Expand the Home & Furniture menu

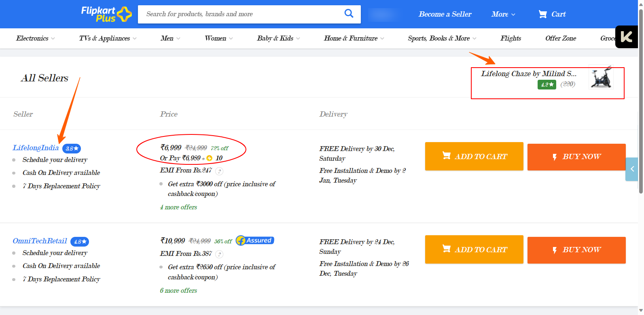[354, 38]
